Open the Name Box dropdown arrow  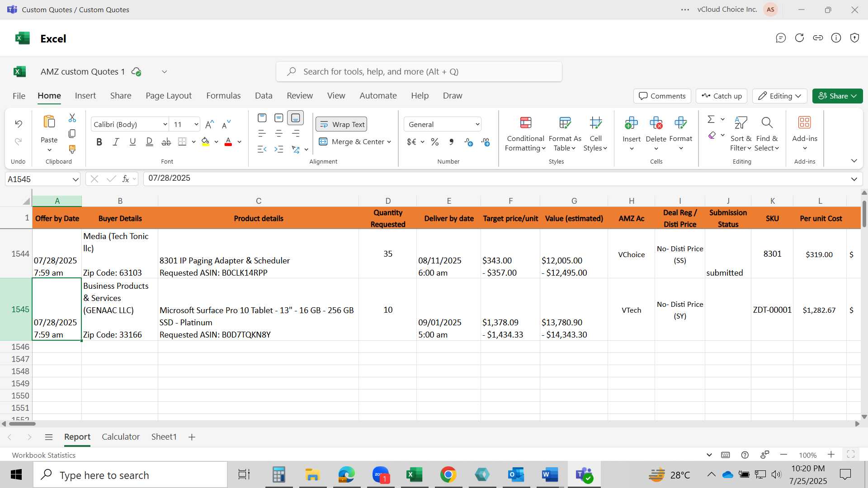point(75,179)
